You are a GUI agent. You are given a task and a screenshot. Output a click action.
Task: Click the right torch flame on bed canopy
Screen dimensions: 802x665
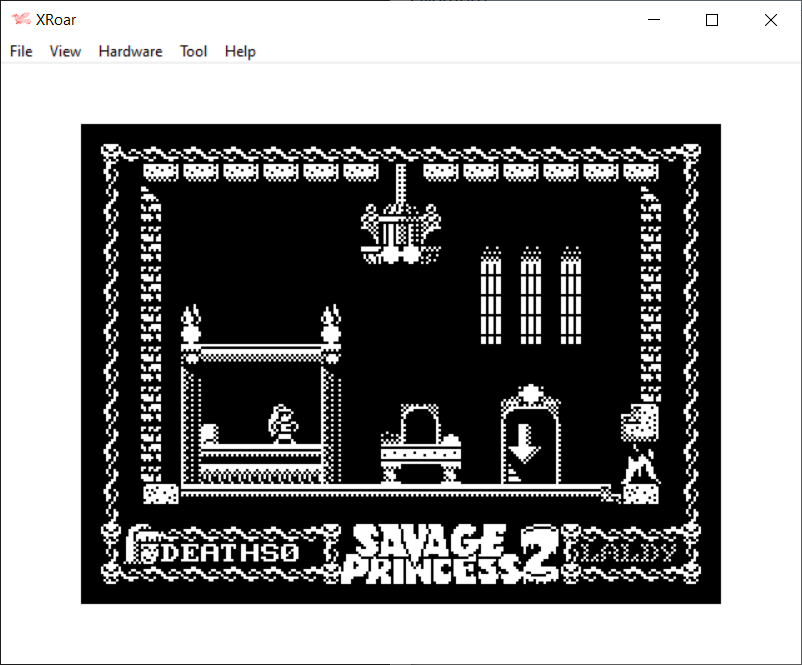(x=330, y=323)
